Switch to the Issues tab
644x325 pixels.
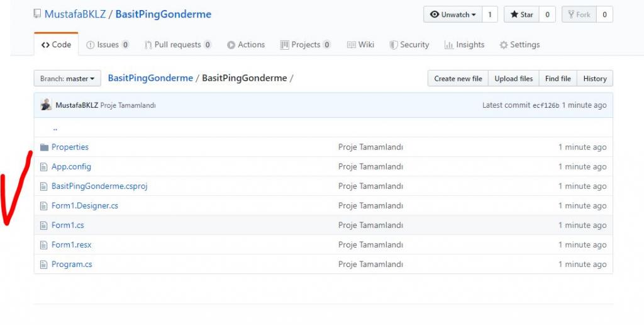point(108,45)
